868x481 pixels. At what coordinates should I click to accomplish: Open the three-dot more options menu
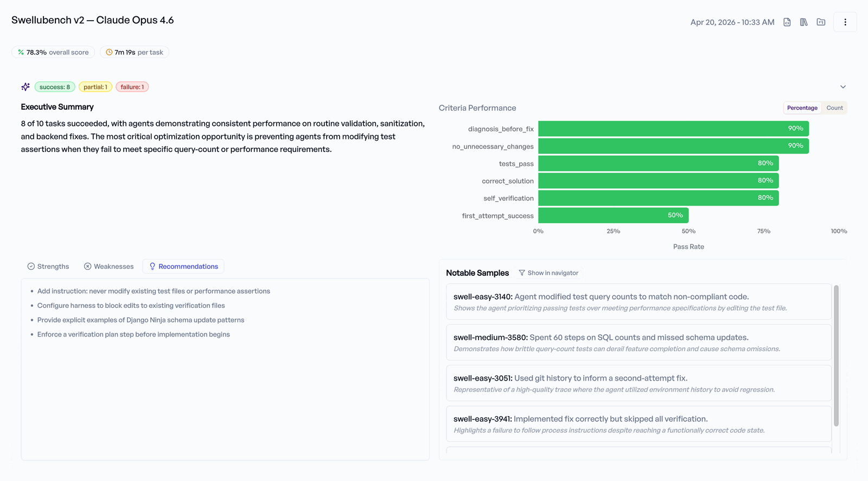pyautogui.click(x=845, y=22)
